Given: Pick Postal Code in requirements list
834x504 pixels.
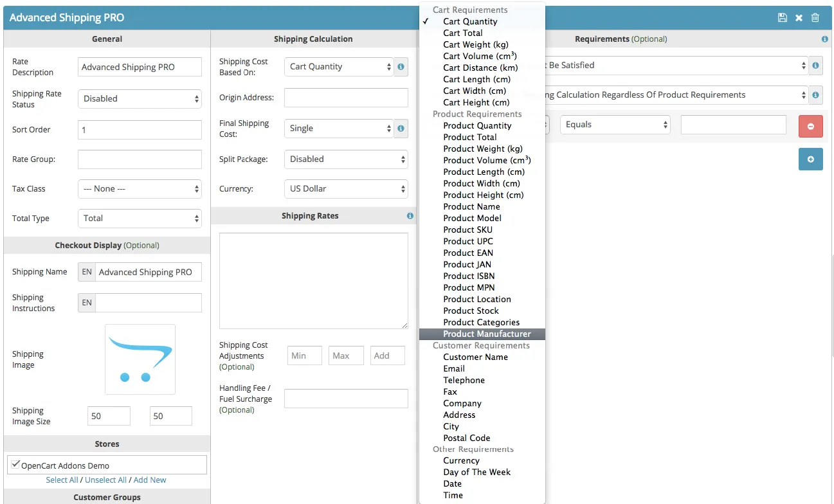Looking at the screenshot, I should (466, 438).
